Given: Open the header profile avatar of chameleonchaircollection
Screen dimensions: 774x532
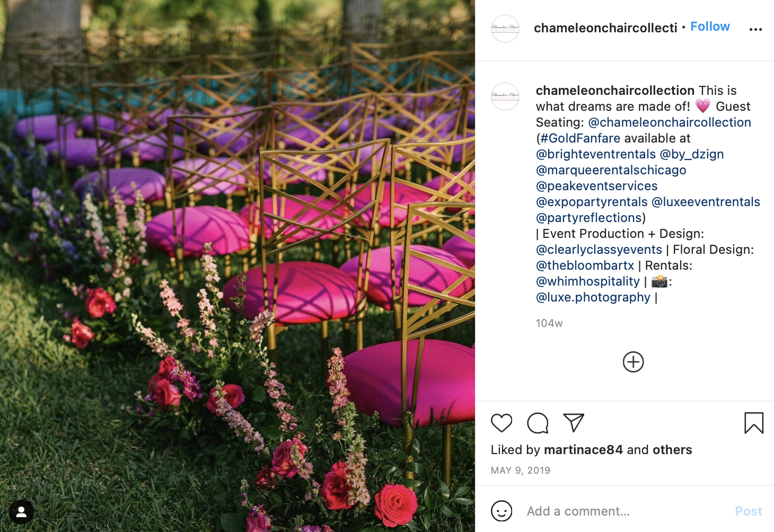Looking at the screenshot, I should (505, 29).
